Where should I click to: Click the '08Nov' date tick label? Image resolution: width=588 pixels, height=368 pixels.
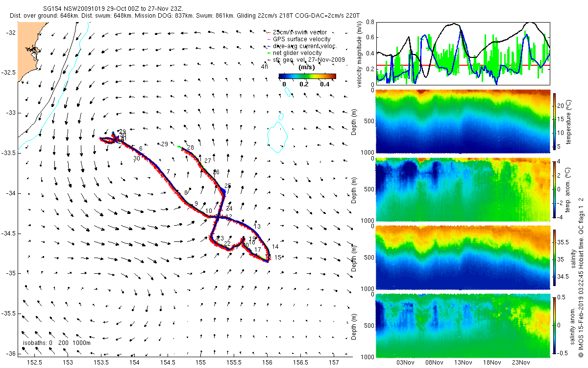tap(435, 362)
